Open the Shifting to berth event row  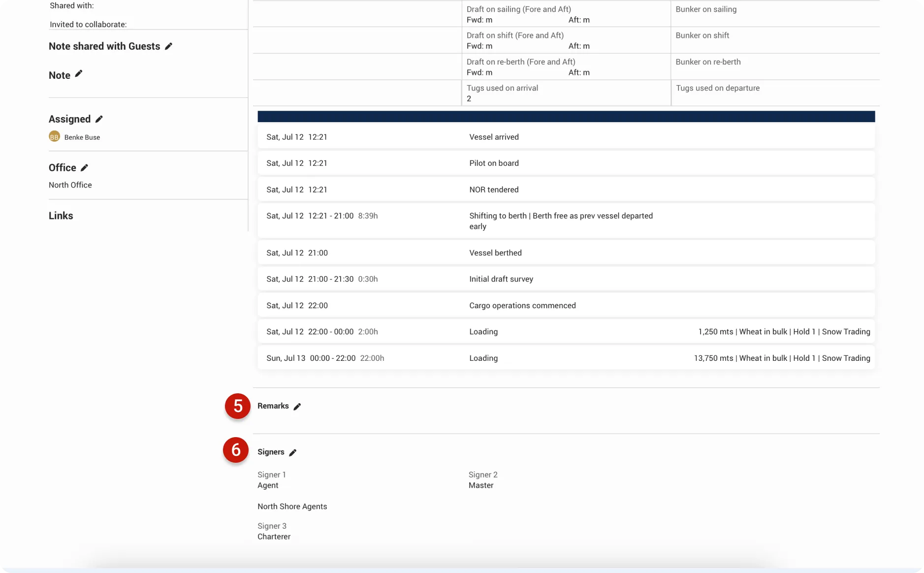(x=566, y=221)
